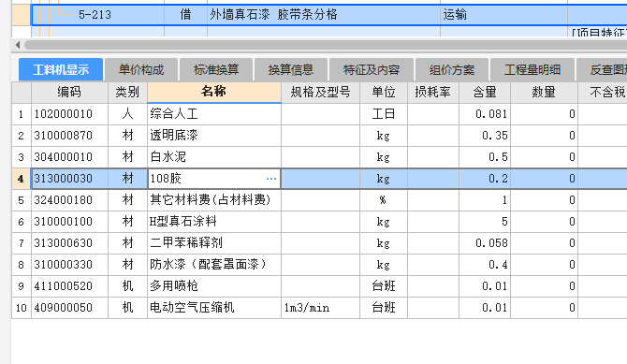
Task: Open the 工料机显示 tab
Action: point(61,69)
